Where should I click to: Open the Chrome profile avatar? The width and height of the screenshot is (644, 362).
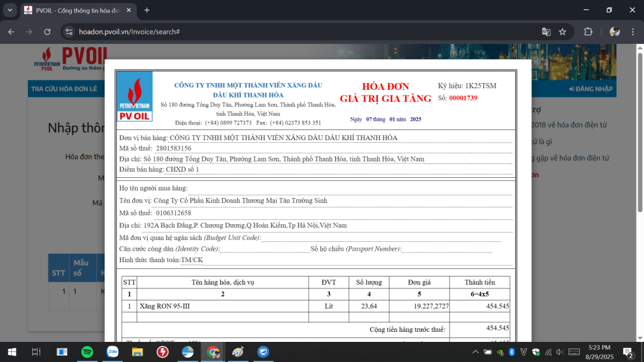point(615,32)
